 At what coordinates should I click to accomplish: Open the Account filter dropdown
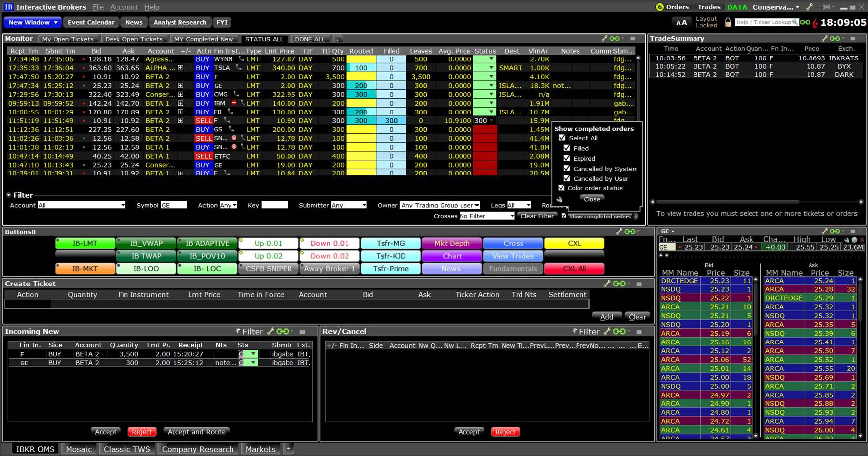tap(82, 205)
